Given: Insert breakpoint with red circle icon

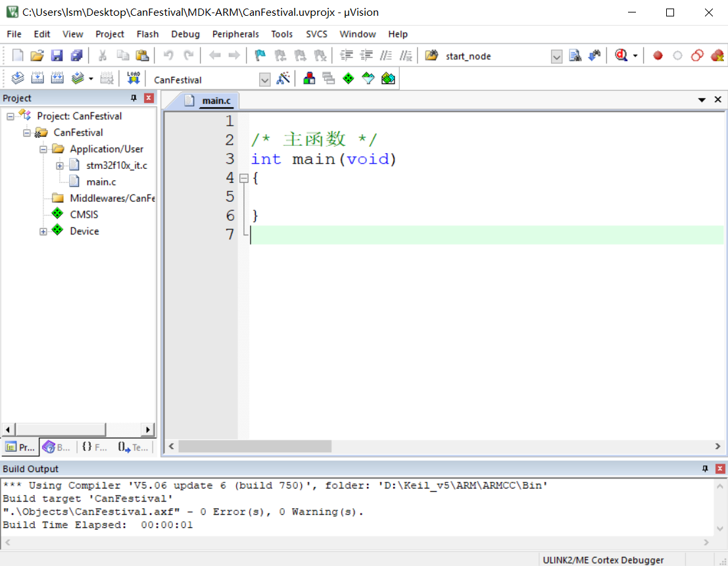Looking at the screenshot, I should coord(658,56).
